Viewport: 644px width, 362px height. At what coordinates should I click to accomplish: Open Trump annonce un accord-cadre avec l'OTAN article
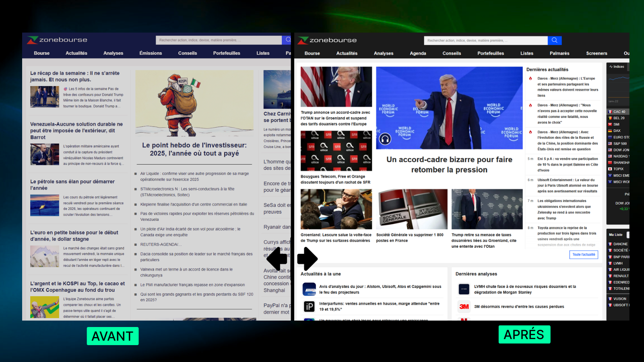335,118
